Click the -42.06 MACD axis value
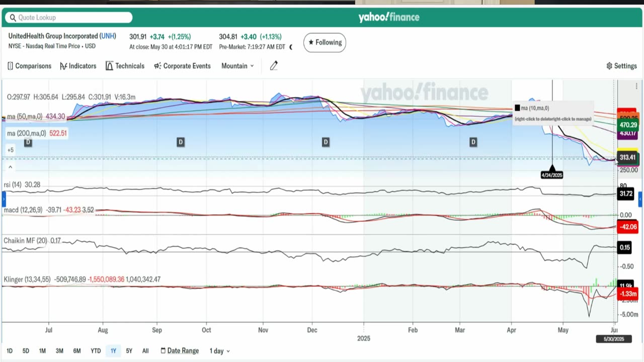Viewport: 644px width, 362px height. (628, 227)
